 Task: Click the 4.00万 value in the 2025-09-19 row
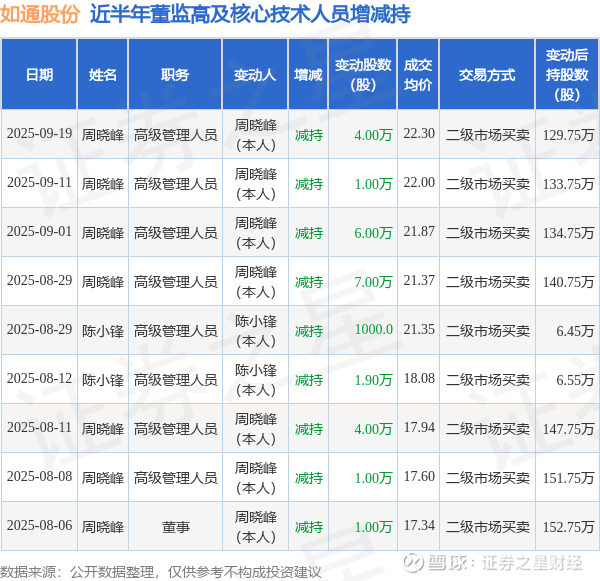click(x=373, y=135)
